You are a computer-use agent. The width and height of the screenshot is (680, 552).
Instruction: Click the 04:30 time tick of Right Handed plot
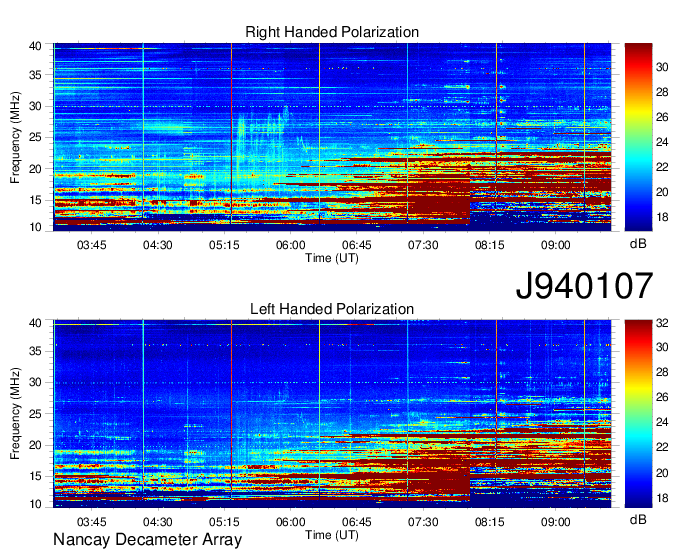[158, 245]
